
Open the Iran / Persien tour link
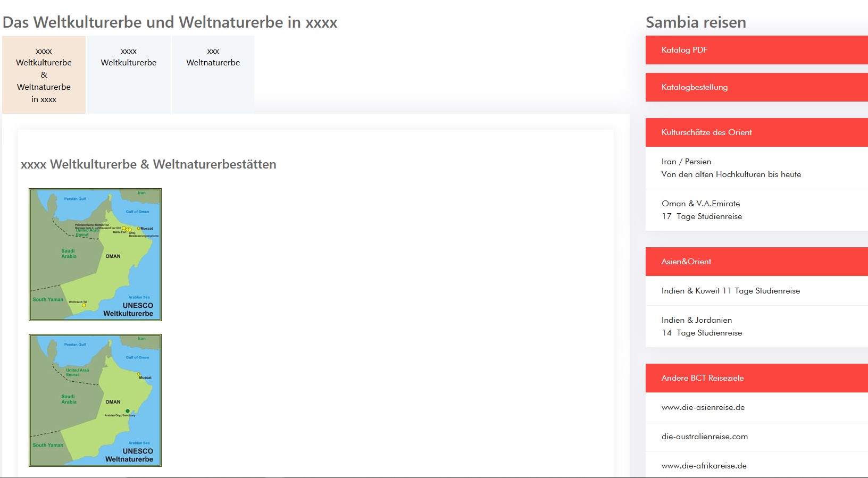point(757,168)
